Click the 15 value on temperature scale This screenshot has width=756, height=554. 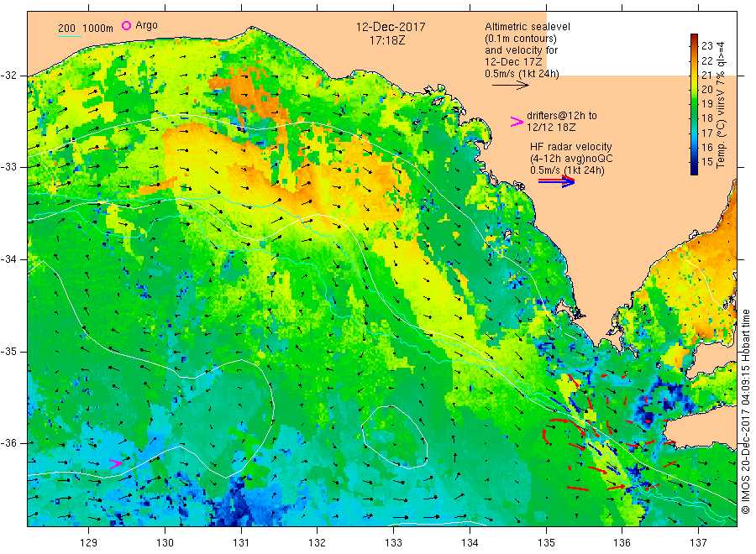point(706,162)
